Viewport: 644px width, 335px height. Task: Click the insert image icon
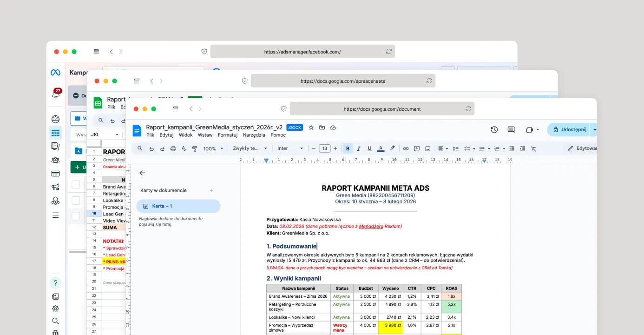[427, 148]
